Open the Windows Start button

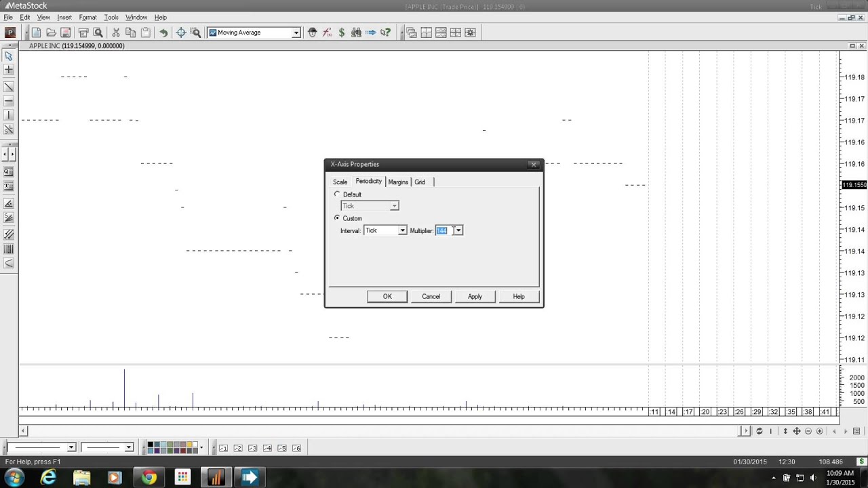tap(14, 478)
